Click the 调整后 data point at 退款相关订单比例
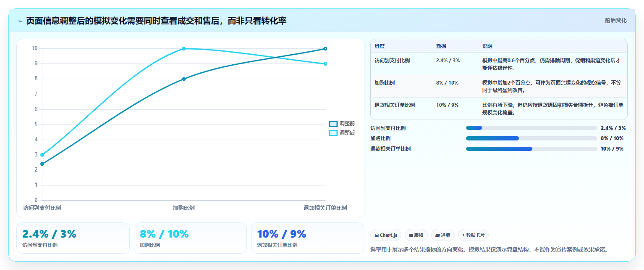Viewport: 644px width, 270px height. pyautogui.click(x=325, y=64)
